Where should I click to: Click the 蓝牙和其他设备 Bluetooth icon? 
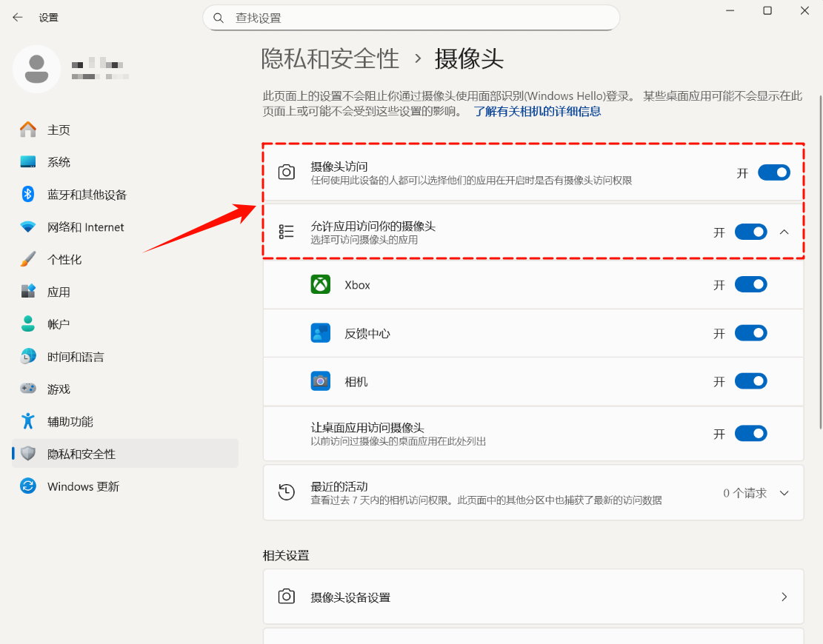tap(28, 194)
